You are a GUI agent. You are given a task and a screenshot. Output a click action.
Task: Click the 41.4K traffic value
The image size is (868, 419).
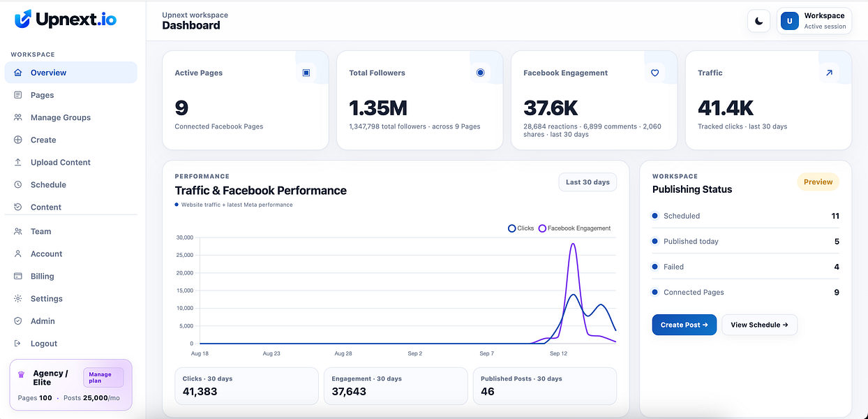pyautogui.click(x=726, y=108)
